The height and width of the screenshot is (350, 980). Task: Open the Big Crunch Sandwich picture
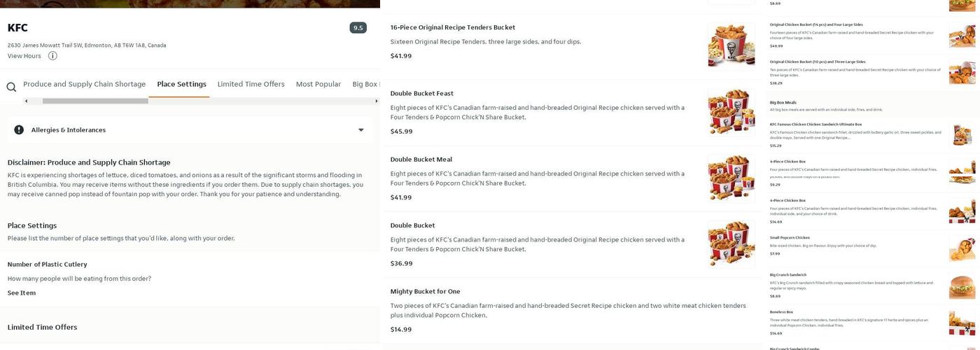(x=962, y=286)
